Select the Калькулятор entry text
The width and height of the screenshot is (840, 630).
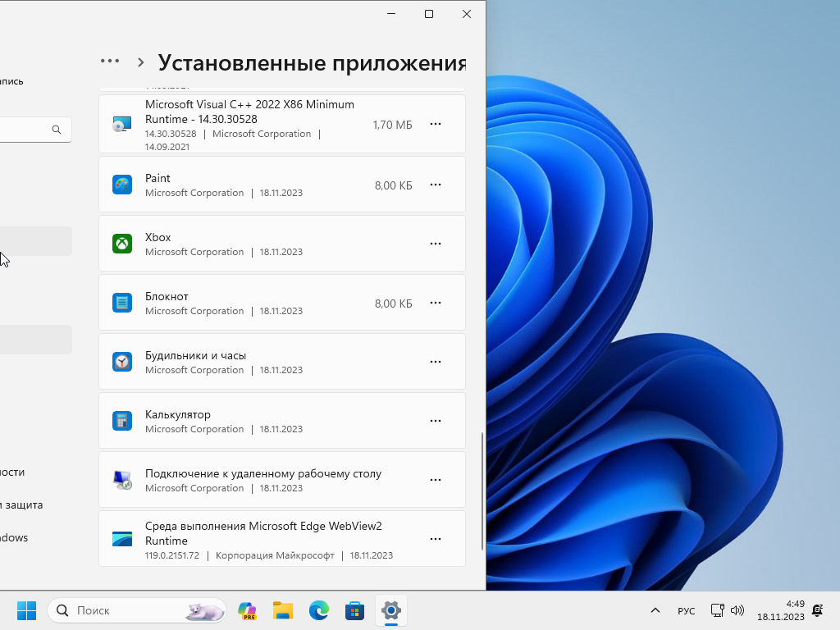point(178,414)
